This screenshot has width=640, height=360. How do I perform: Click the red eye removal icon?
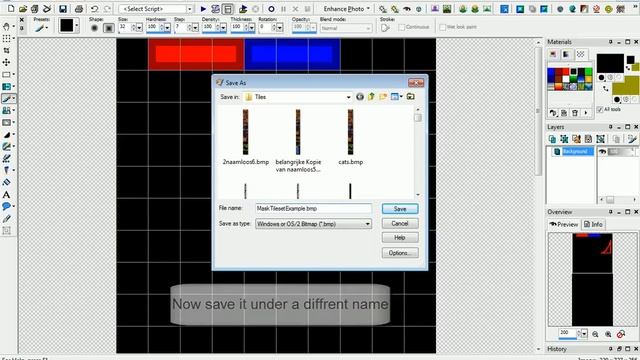pyautogui.click(x=407, y=9)
